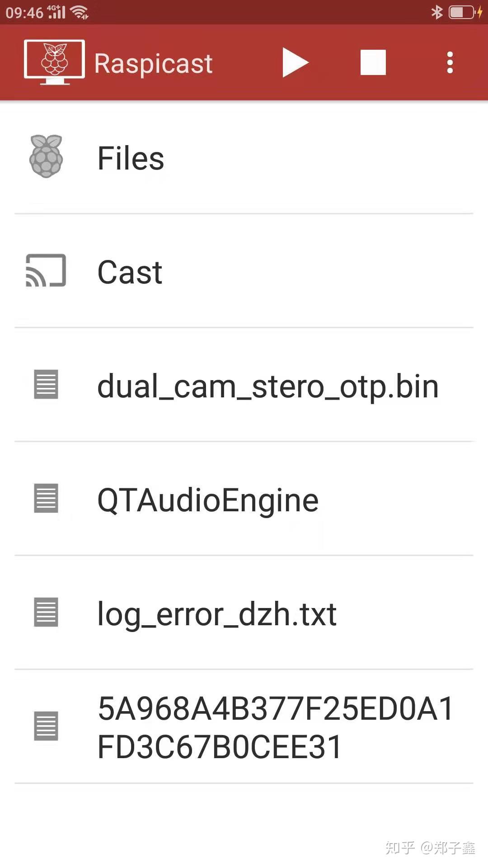
Task: Open log_error_dzh.txt
Action: pyautogui.click(x=217, y=613)
